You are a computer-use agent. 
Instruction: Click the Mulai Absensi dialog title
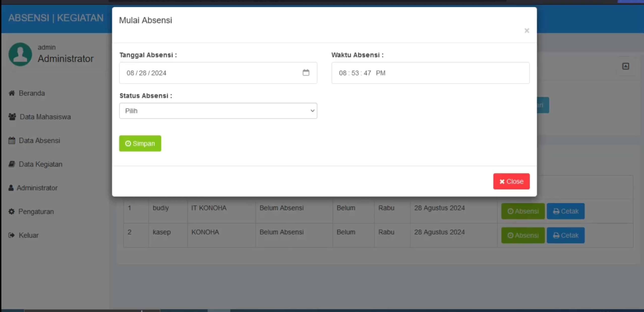(145, 20)
